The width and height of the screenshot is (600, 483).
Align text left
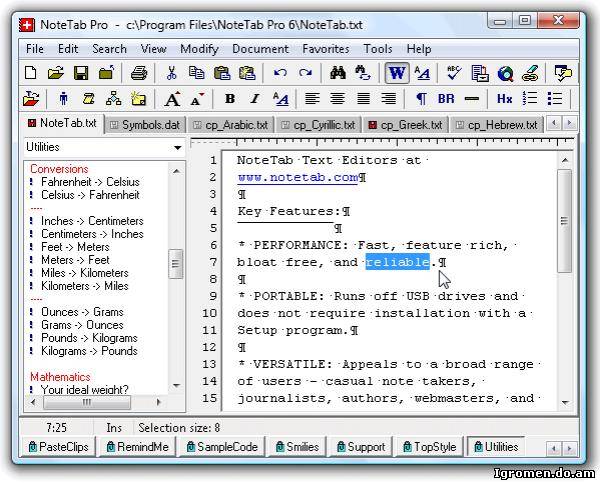coord(312,99)
